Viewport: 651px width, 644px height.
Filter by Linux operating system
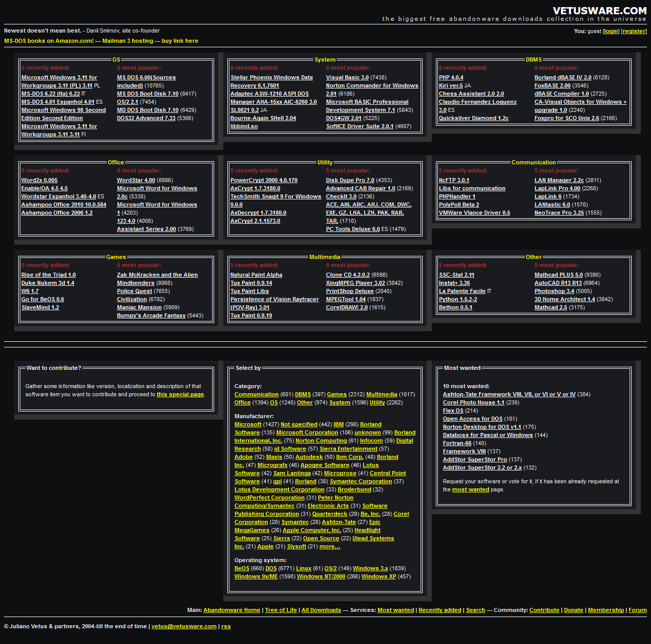[304, 568]
